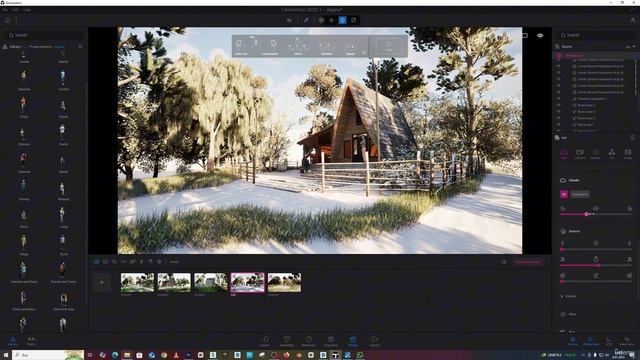Click the Library breadcrumb root

pyautogui.click(x=15, y=47)
